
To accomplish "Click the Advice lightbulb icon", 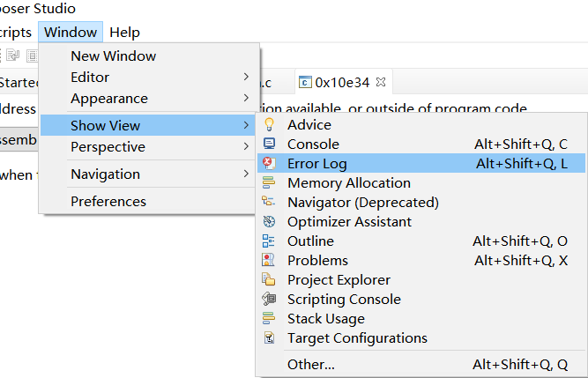I will coord(270,125).
